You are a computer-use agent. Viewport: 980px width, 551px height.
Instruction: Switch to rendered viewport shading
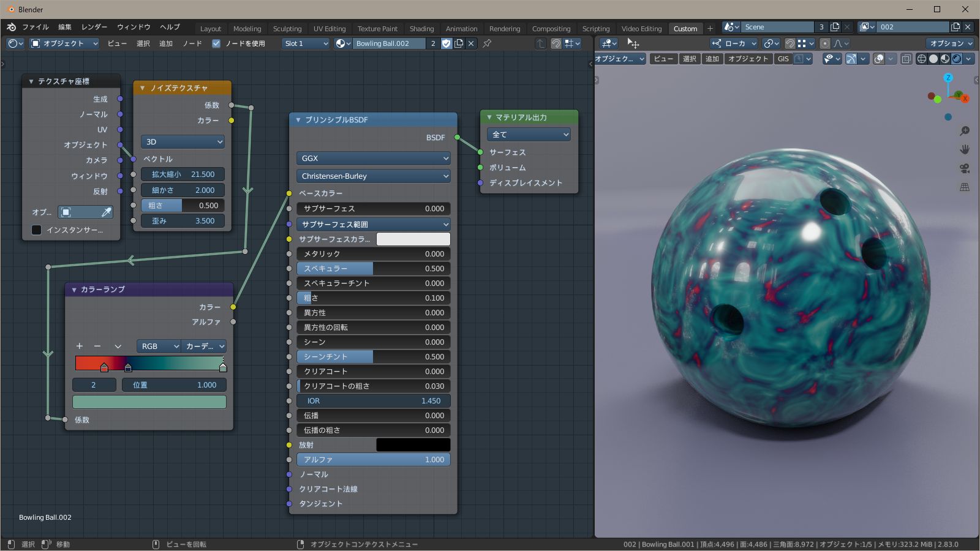(957, 59)
